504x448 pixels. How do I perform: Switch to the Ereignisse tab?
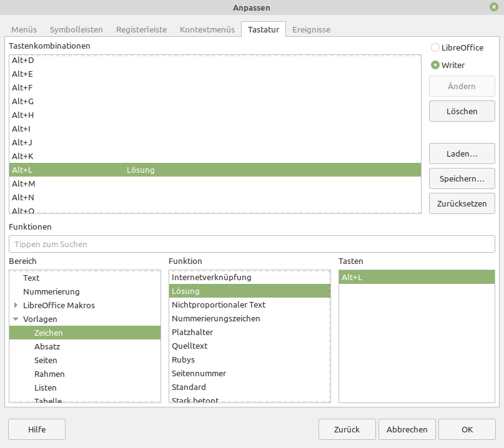pyautogui.click(x=311, y=29)
